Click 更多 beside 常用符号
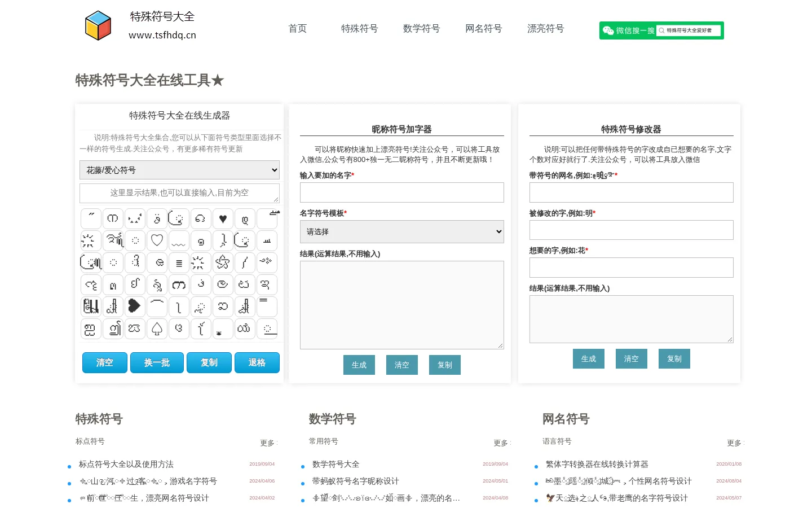 501,443
